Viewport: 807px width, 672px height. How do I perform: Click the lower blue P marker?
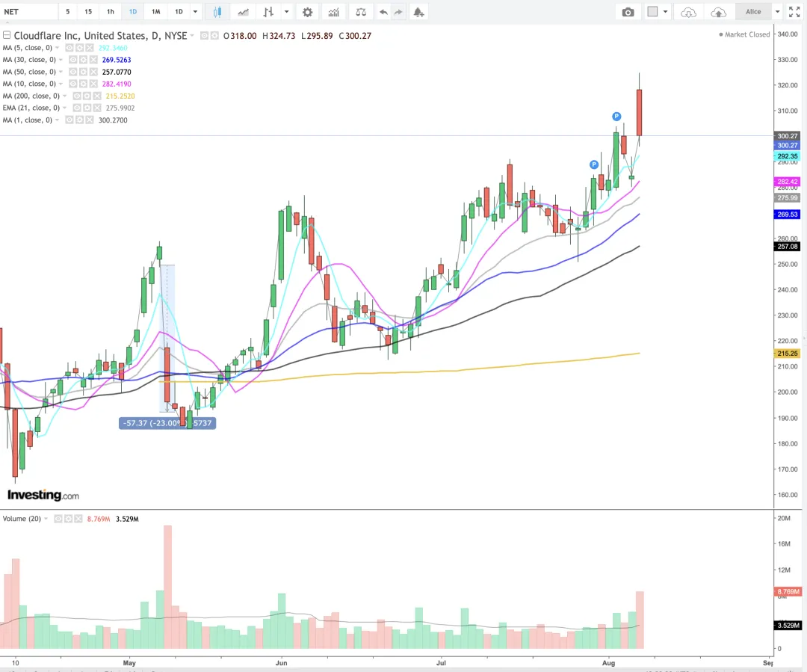(x=594, y=164)
